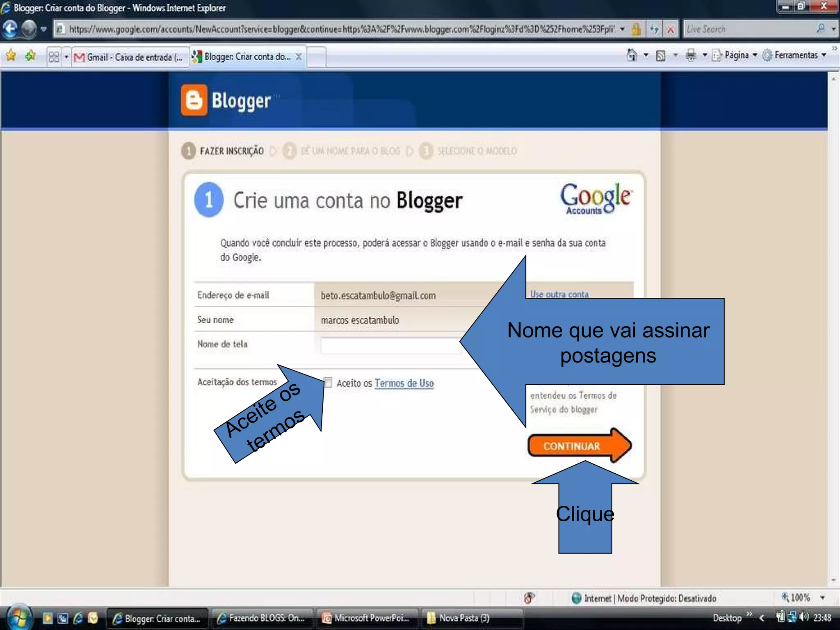Viewport: 840px width, 630px height.
Task: Check the Aceito os Termos de Uso checkbox
Action: [x=328, y=382]
